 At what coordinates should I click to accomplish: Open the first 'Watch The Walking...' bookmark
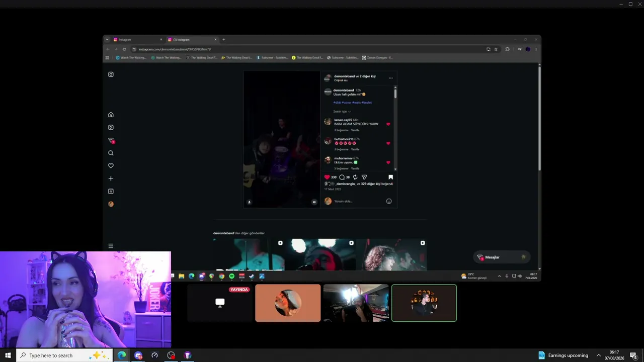(131, 58)
